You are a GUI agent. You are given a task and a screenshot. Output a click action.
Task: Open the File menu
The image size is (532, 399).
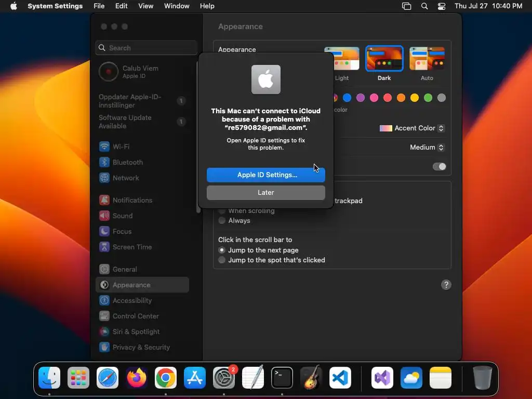[99, 6]
